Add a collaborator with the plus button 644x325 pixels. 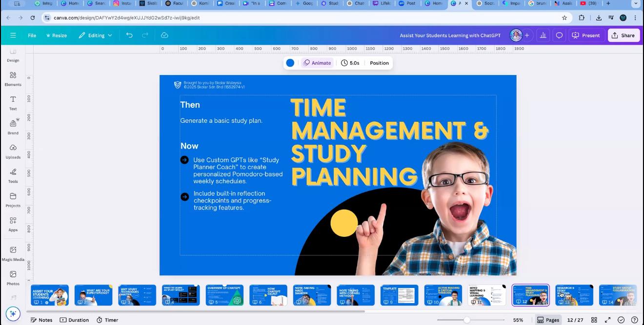pos(527,35)
